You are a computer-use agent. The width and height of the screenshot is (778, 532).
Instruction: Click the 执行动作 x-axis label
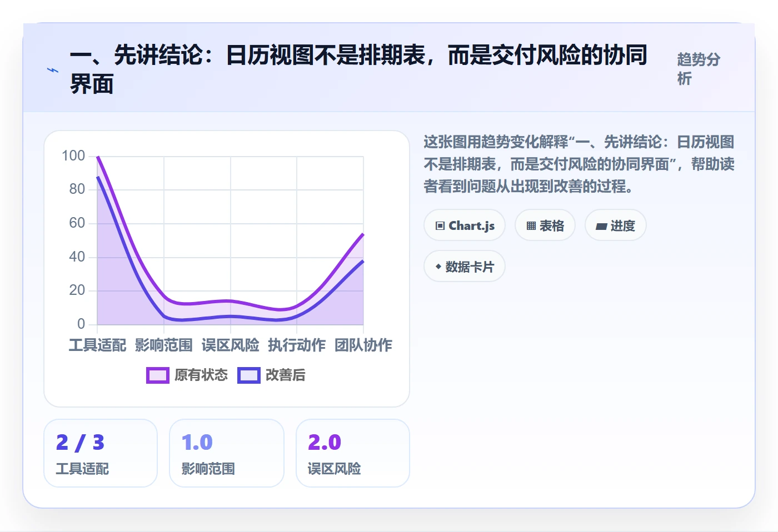point(297,345)
